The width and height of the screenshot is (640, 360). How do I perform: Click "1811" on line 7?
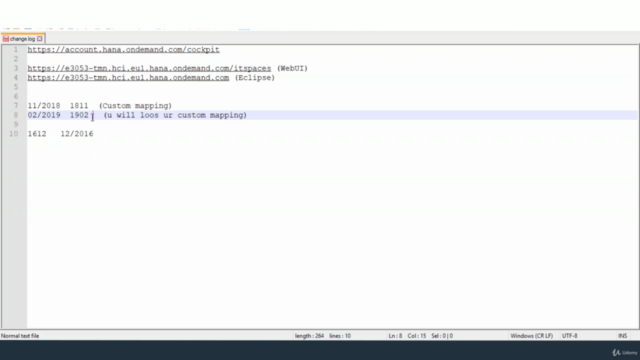pos(79,106)
